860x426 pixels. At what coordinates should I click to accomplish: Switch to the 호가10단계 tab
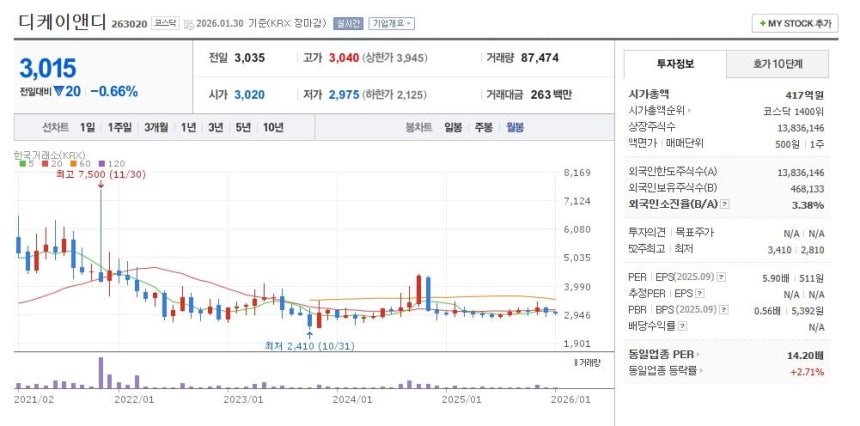tap(777, 64)
